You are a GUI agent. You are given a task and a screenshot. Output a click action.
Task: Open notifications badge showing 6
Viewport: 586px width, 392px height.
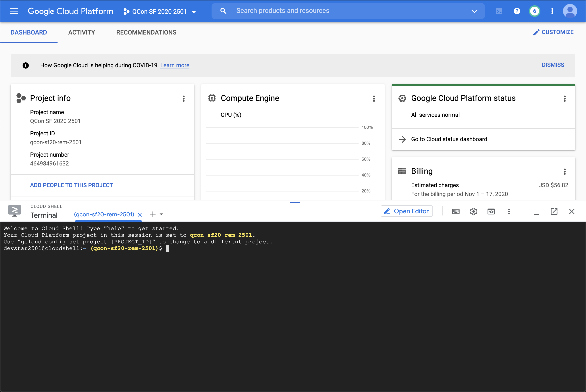534,11
